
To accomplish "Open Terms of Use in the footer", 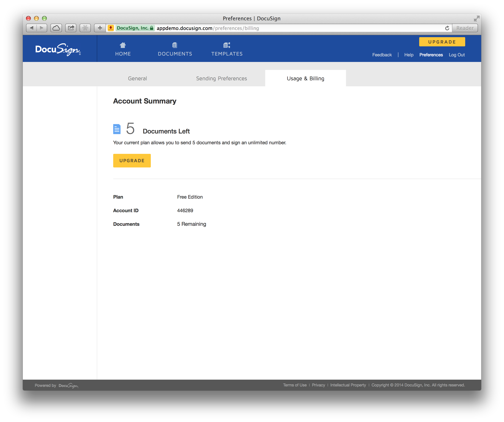I will tap(295, 385).
